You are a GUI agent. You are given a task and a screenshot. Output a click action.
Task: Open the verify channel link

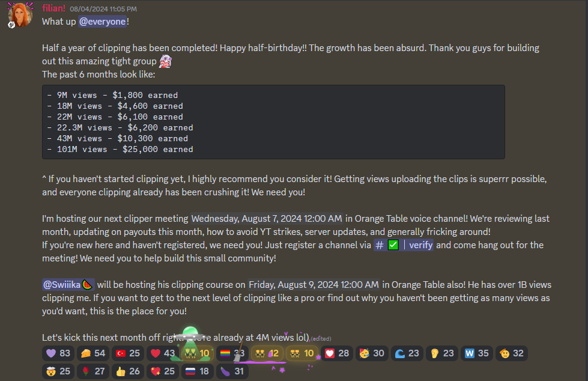click(404, 245)
